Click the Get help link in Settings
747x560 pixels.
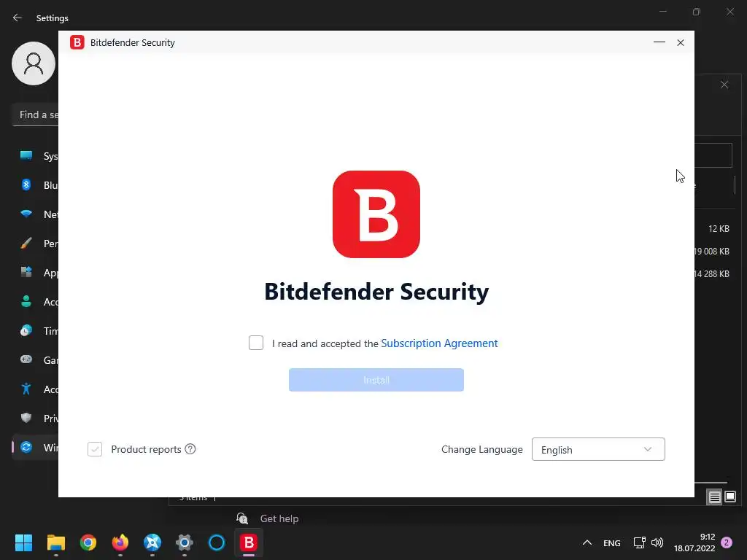click(x=279, y=518)
